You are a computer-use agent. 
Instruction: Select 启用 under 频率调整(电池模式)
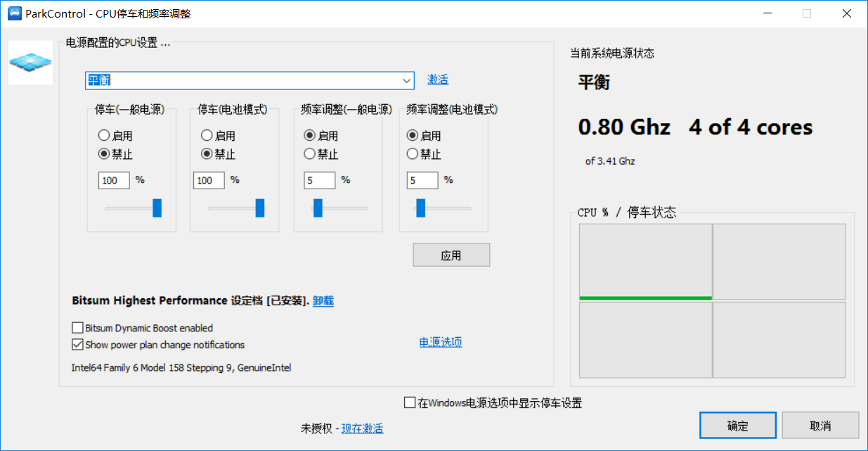413,136
